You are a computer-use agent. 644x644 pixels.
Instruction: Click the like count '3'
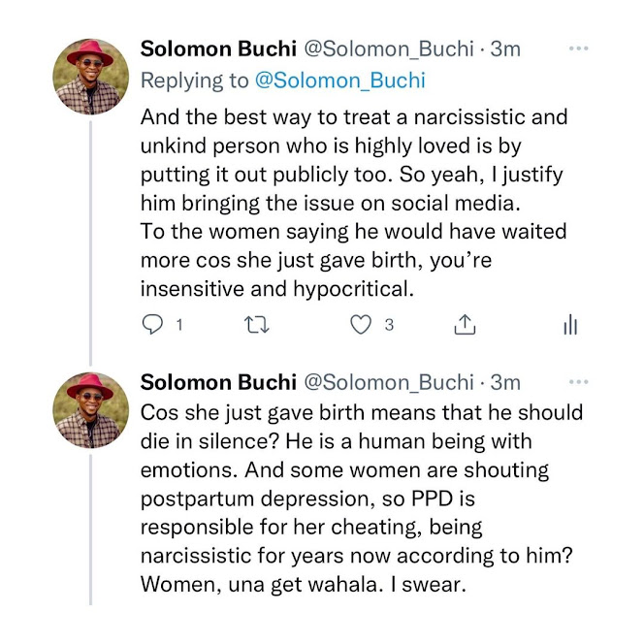389,326
